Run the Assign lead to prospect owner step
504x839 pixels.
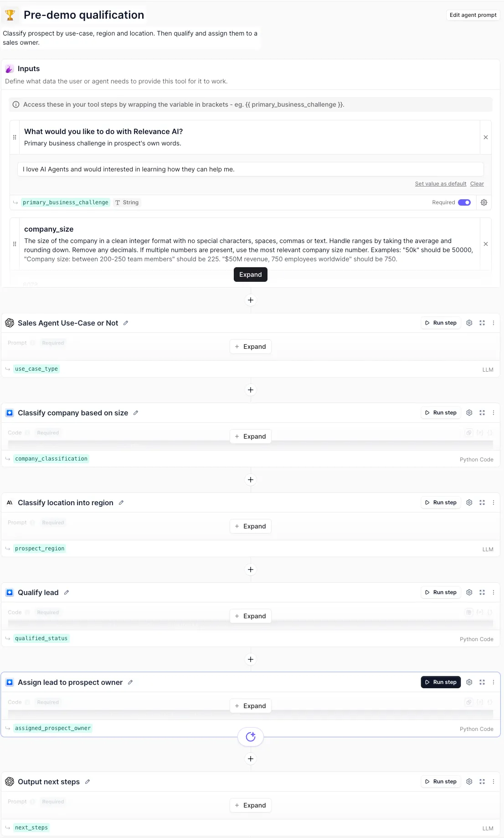(x=441, y=682)
